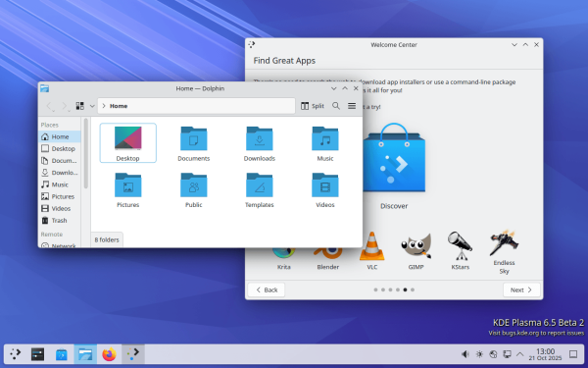The height and width of the screenshot is (368, 588).
Task: Open the Desktop folder in Dolphin
Action: pyautogui.click(x=127, y=142)
